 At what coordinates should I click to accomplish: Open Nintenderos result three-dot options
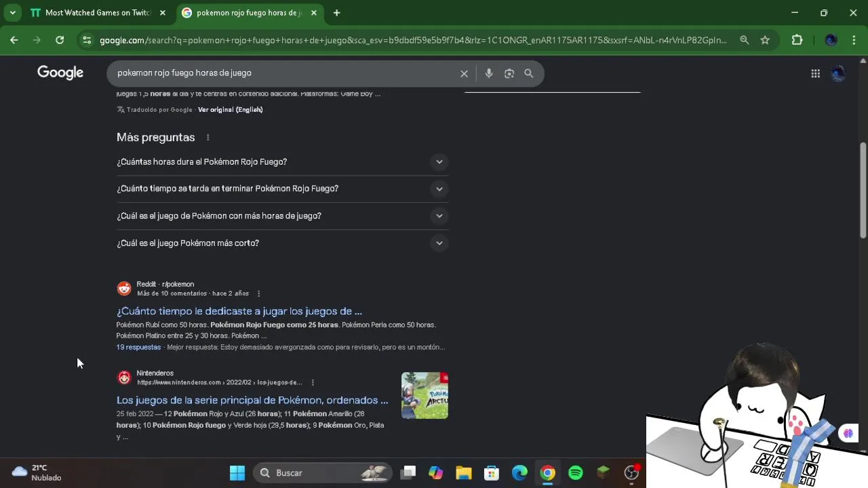tap(313, 382)
